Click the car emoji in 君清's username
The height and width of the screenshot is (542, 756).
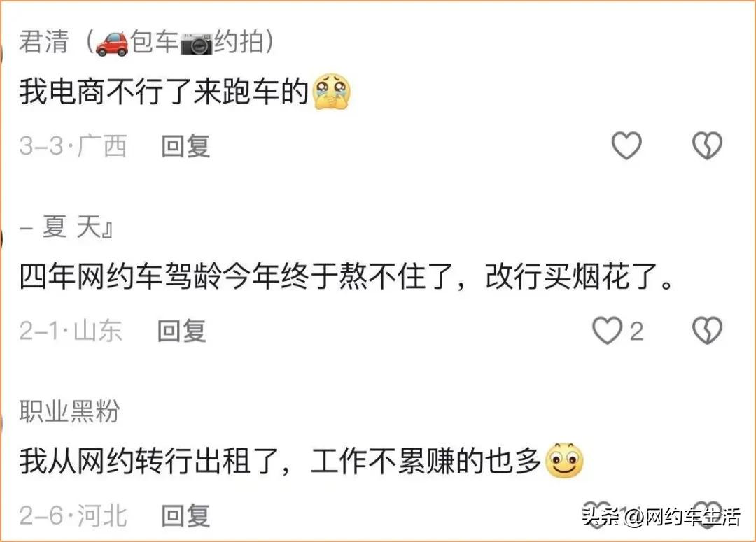tap(111, 42)
